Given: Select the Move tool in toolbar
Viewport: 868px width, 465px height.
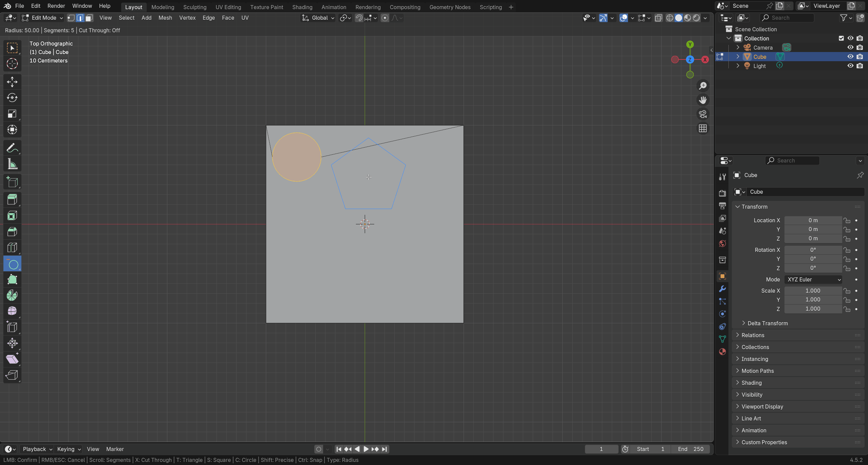Looking at the screenshot, I should (x=12, y=82).
